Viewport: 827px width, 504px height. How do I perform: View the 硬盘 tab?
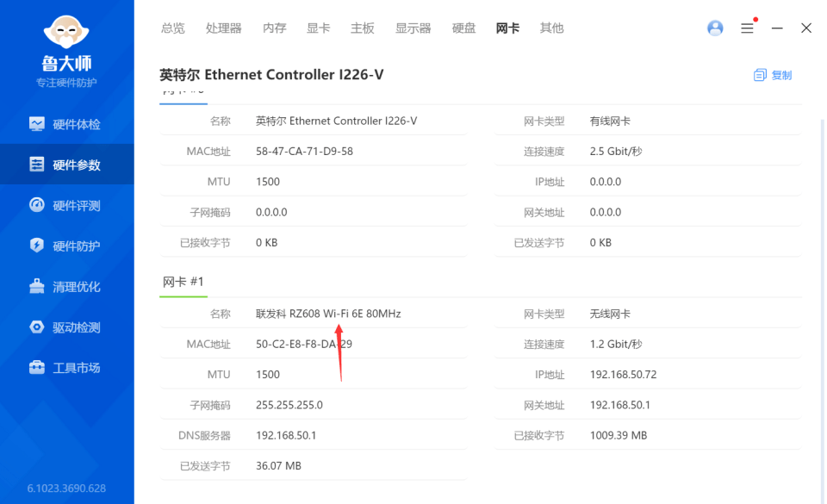point(463,28)
